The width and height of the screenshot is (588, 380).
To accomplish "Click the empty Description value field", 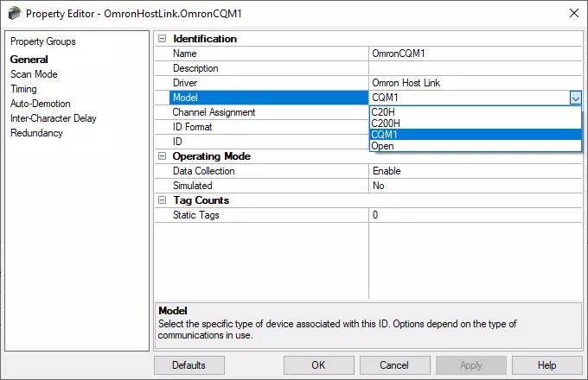I will [475, 68].
